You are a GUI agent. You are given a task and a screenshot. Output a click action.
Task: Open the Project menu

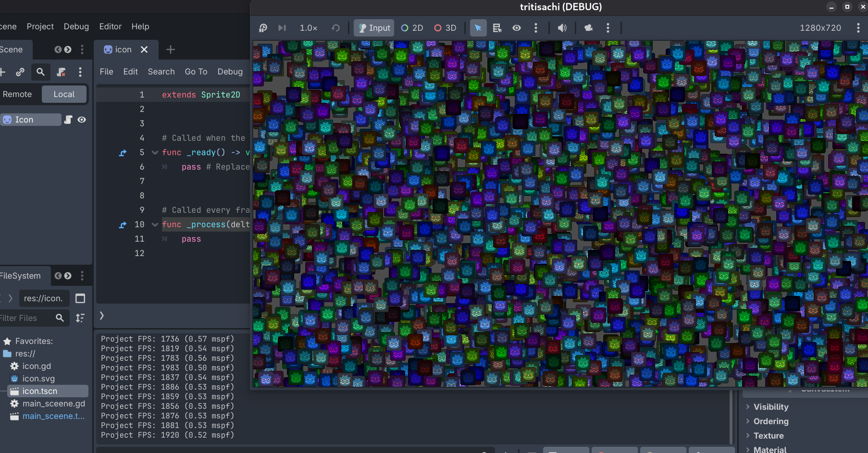coord(40,26)
